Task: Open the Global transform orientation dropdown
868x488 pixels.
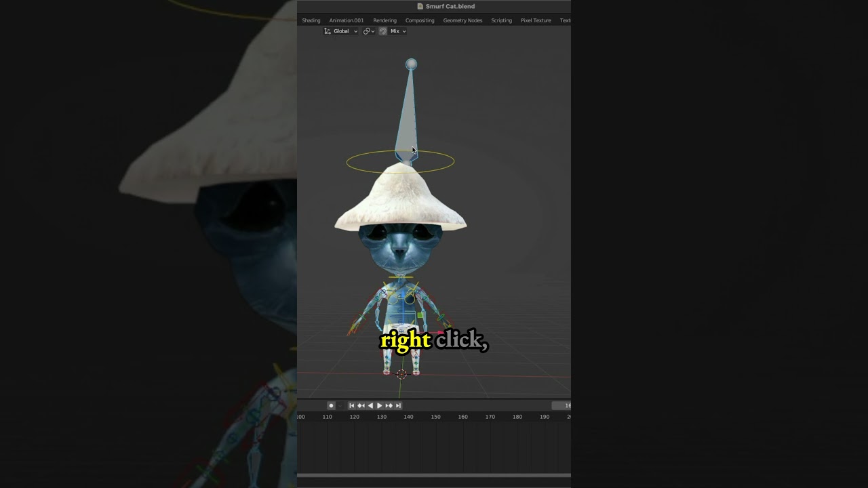Action: click(340, 31)
